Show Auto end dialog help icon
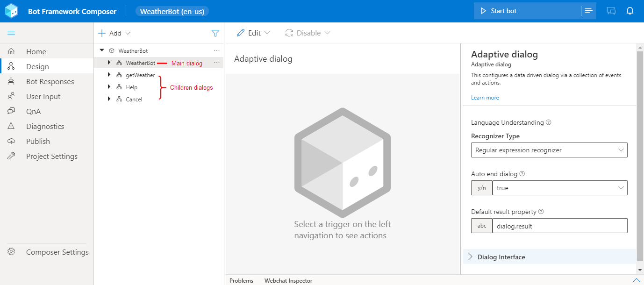The width and height of the screenshot is (644, 285). tap(522, 174)
